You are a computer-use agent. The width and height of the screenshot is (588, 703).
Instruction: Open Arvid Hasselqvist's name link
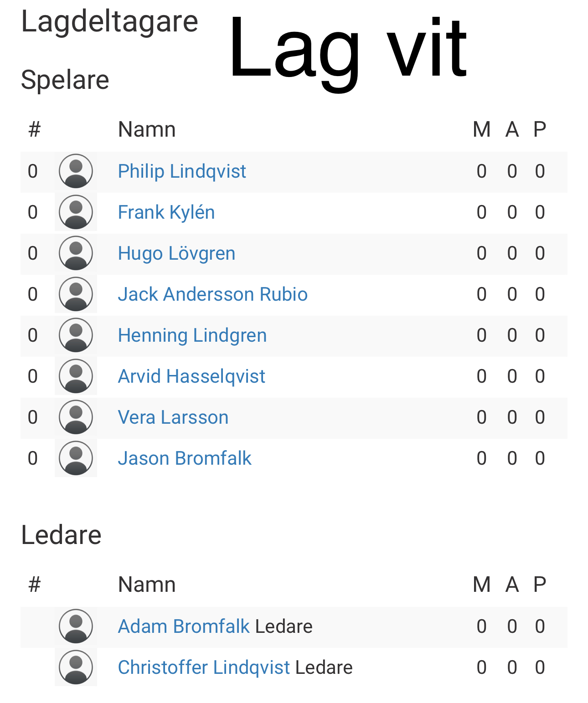[x=191, y=376]
